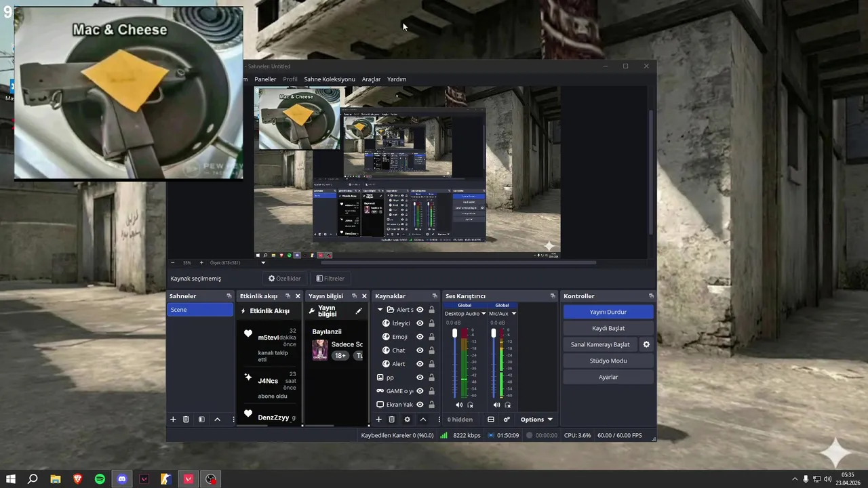The image size is (868, 488).
Task: Pop out the Kaynaklar dock
Action: (x=435, y=296)
